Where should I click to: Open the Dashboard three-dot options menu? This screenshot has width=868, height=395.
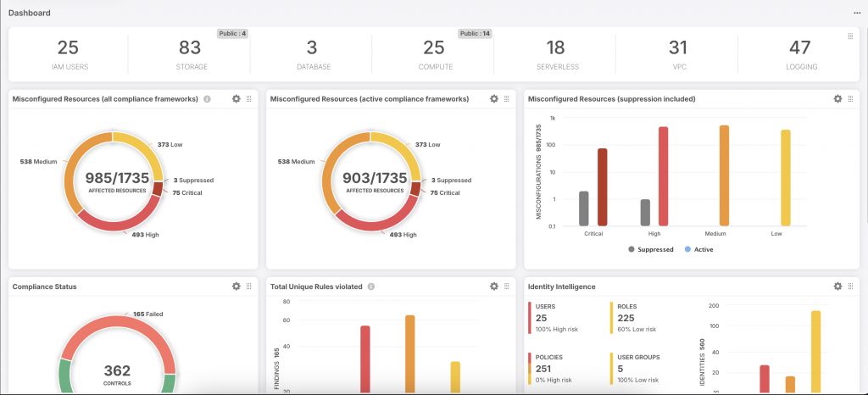[x=856, y=14]
